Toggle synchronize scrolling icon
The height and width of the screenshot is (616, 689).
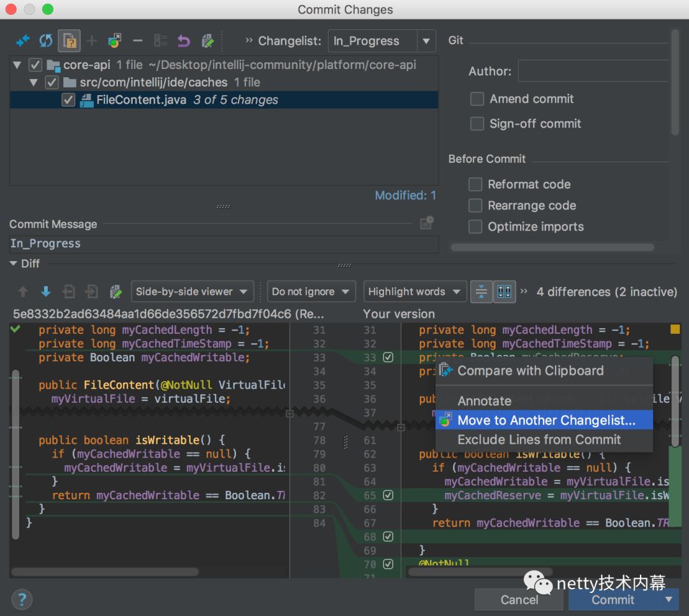pos(504,292)
